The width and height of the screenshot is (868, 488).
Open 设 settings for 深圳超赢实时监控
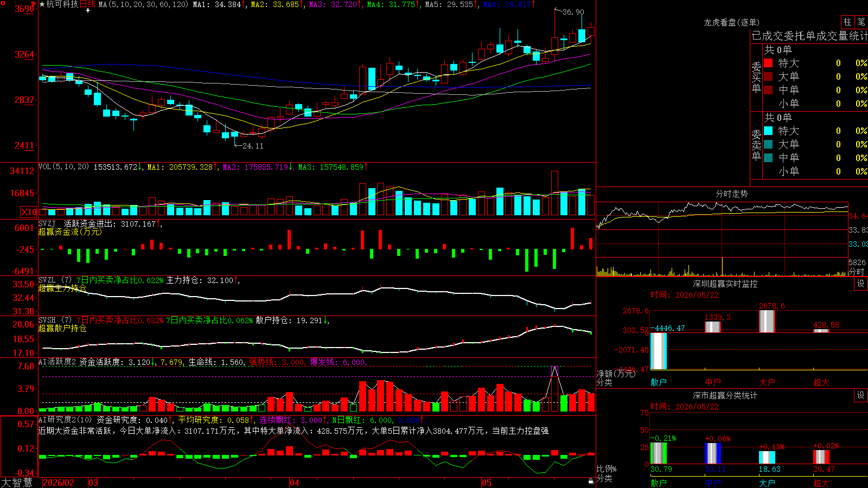click(861, 284)
